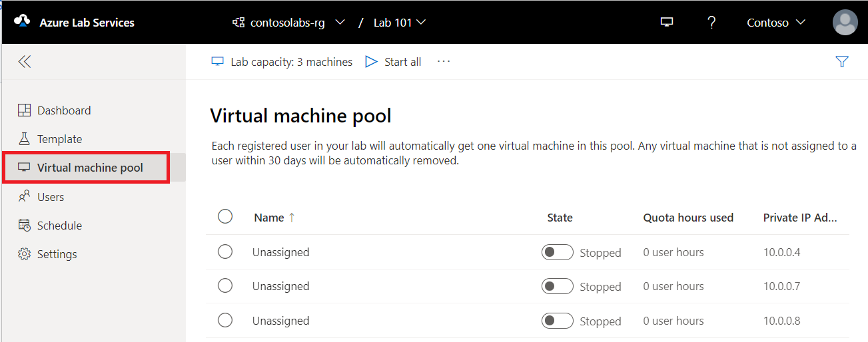Toggle power switch for VM 10.0.0.8
The image size is (868, 342).
click(x=557, y=321)
